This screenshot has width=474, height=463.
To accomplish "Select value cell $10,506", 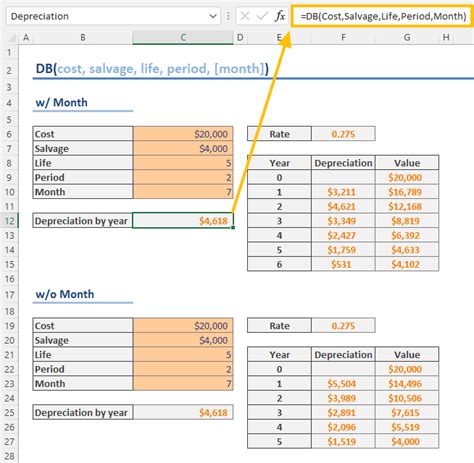I will (x=407, y=398).
